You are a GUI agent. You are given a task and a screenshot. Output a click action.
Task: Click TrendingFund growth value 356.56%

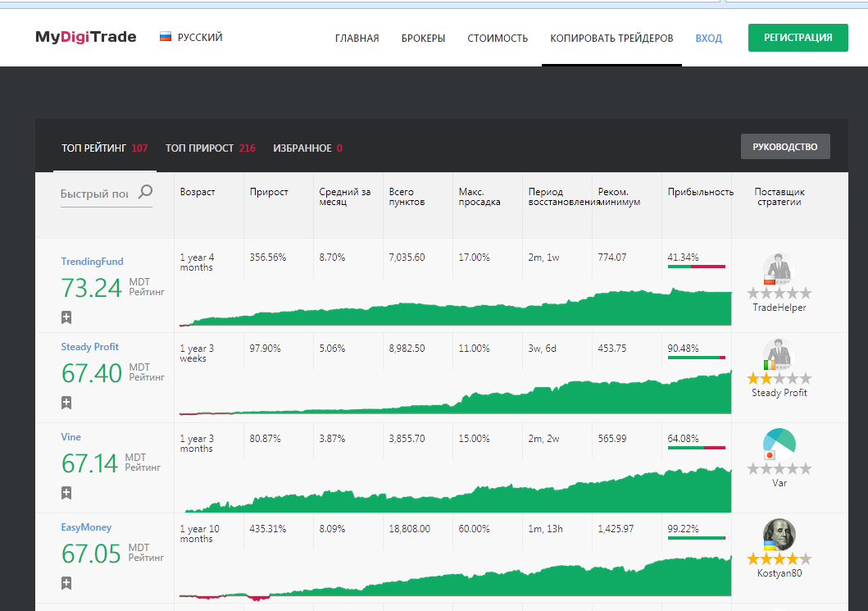click(268, 257)
